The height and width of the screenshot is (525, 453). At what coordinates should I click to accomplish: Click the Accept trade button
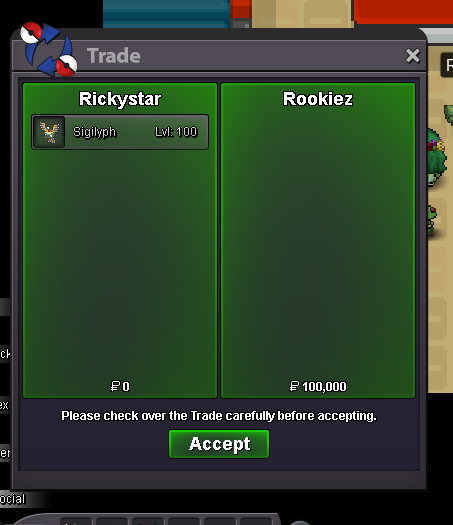[219, 444]
